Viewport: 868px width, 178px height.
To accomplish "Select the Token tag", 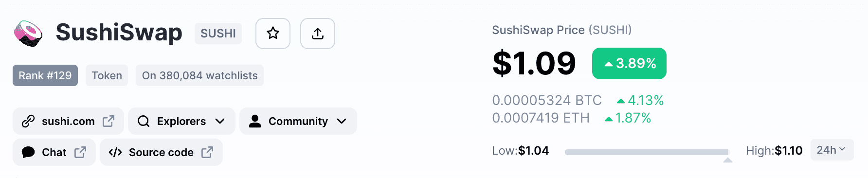I will coord(107,75).
